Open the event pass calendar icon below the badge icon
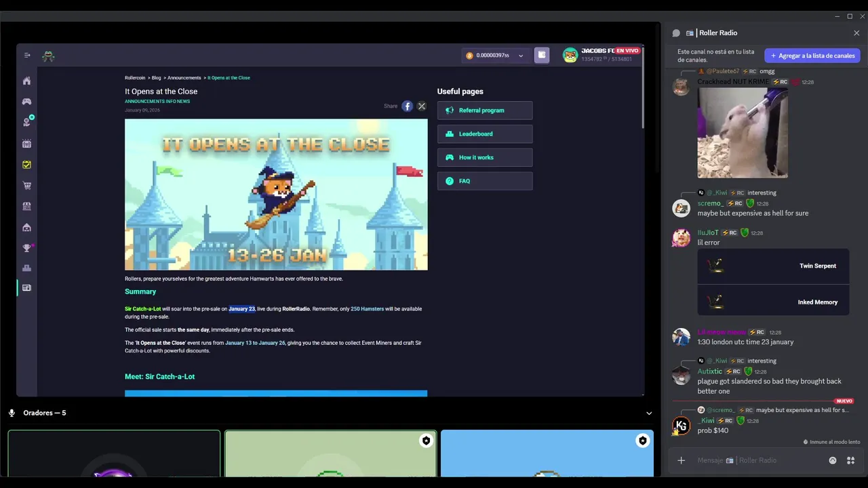868x488 pixels. [26, 144]
